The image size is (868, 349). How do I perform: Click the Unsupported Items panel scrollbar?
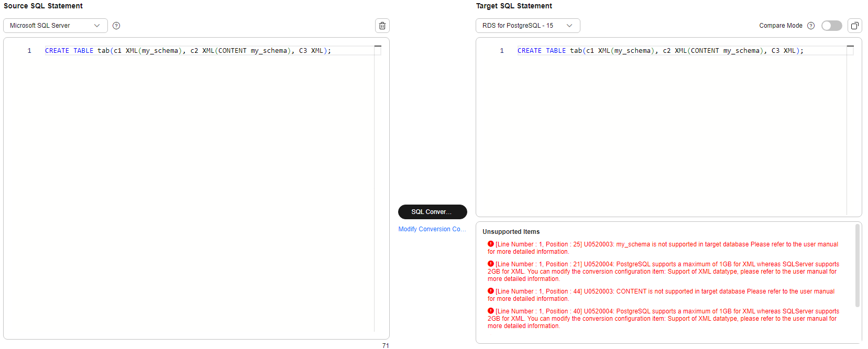pyautogui.click(x=858, y=265)
